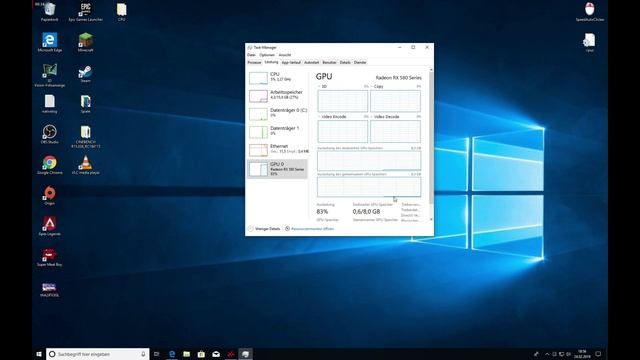This screenshot has height=360, width=640.
Task: Launch Super Meat Boy desktop shortcut
Action: (49, 257)
